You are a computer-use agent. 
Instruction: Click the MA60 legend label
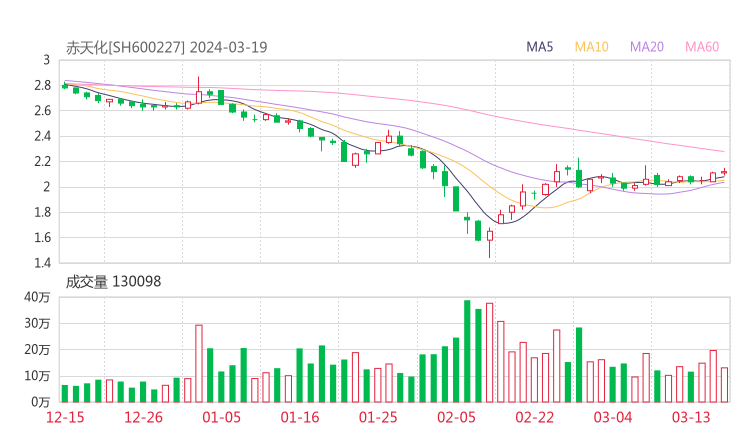702,47
